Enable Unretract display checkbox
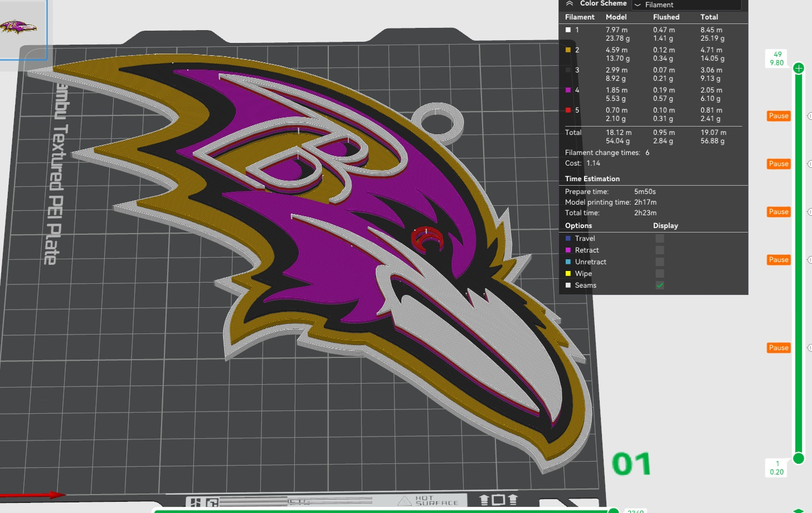Image resolution: width=812 pixels, height=513 pixels. pyautogui.click(x=660, y=262)
